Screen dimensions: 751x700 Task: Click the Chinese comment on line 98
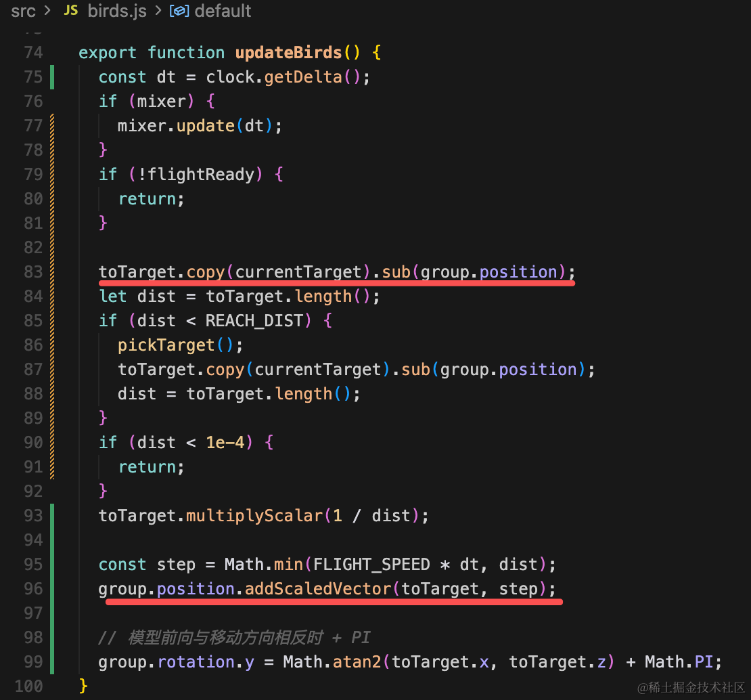click(x=234, y=638)
